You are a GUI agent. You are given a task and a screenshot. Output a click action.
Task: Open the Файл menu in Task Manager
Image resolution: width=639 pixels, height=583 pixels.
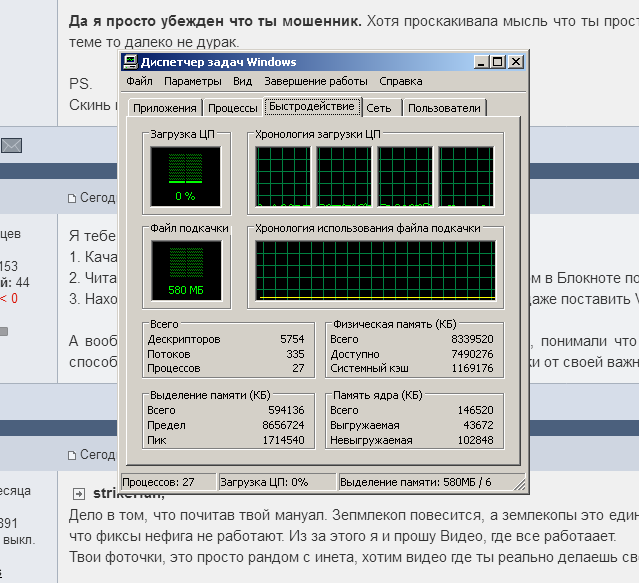[x=139, y=81]
